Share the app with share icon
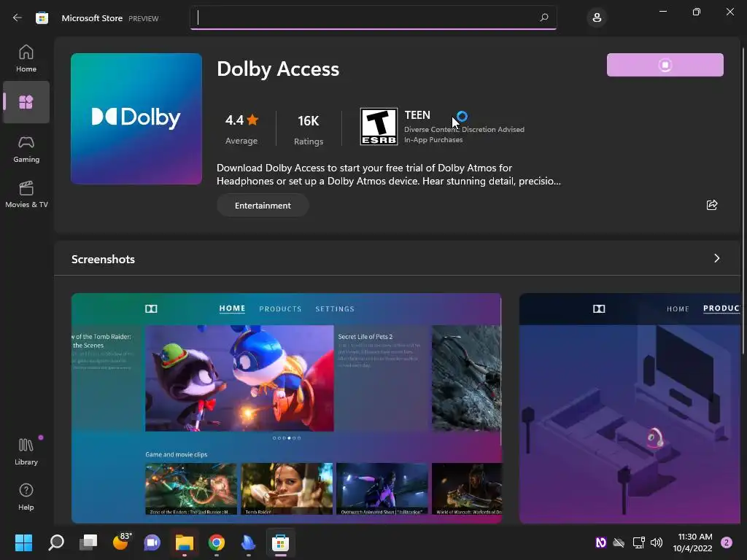This screenshot has width=747, height=560. [x=712, y=205]
